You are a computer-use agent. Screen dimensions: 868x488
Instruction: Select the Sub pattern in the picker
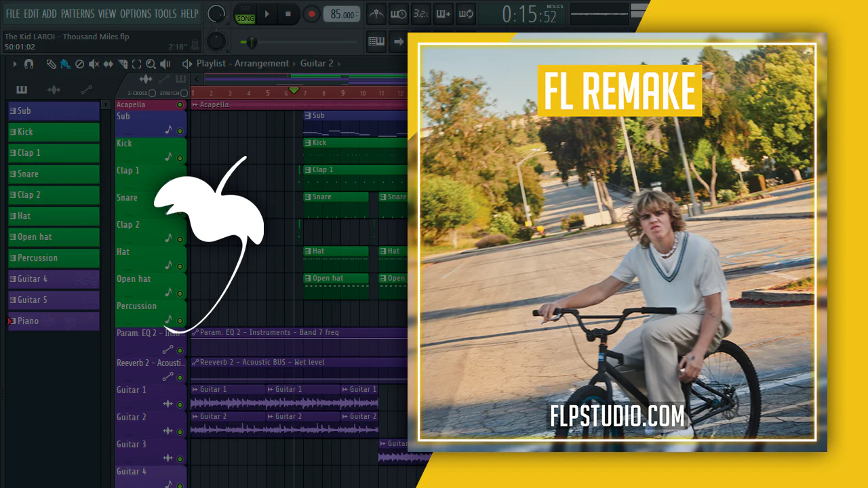pyautogui.click(x=54, y=111)
